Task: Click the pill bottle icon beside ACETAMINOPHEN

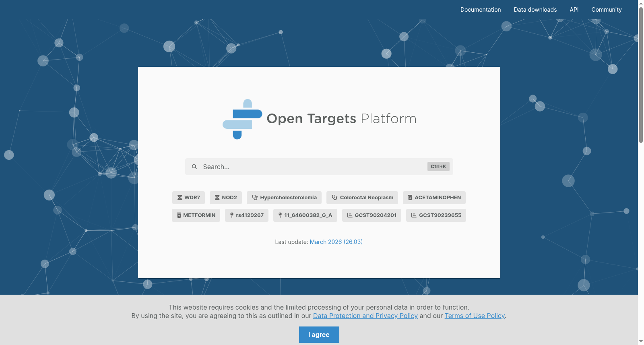Action: [410, 198]
